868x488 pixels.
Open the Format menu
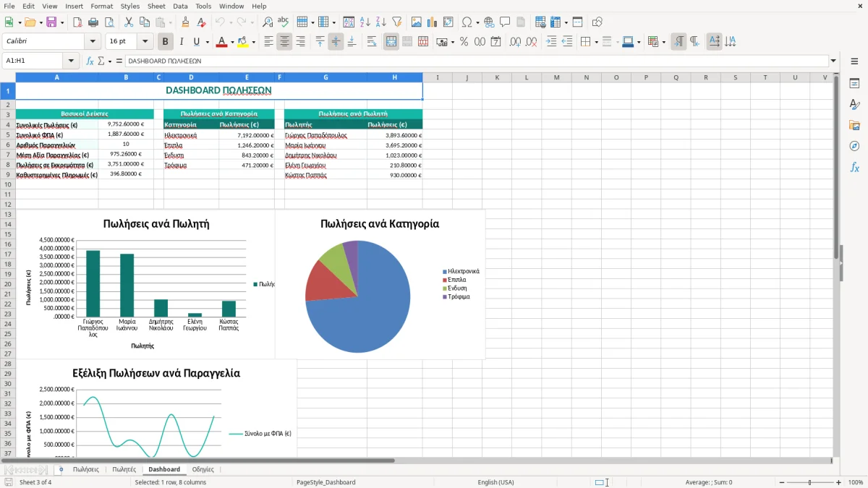pyautogui.click(x=101, y=6)
